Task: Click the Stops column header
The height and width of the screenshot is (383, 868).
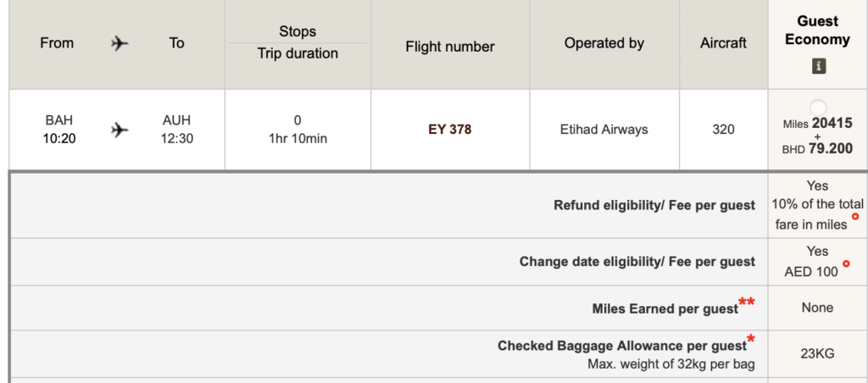Action: (297, 31)
